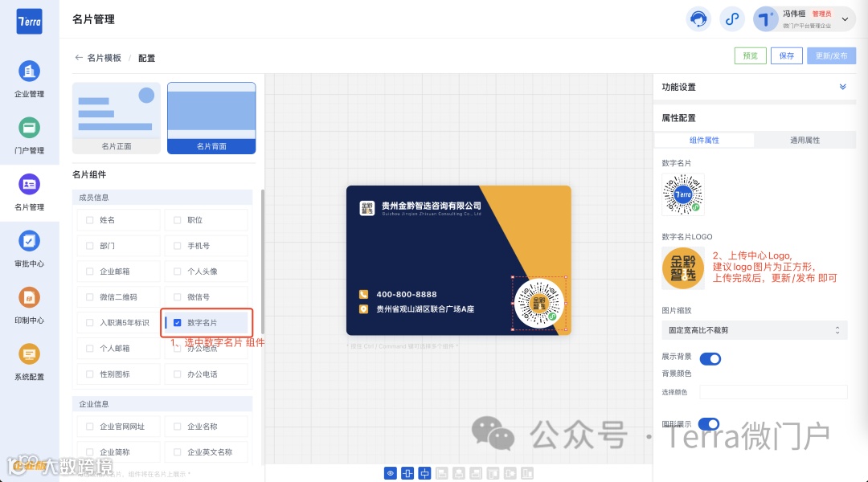
Task: Open 系统配置 from the sidebar
Action: coord(30,362)
